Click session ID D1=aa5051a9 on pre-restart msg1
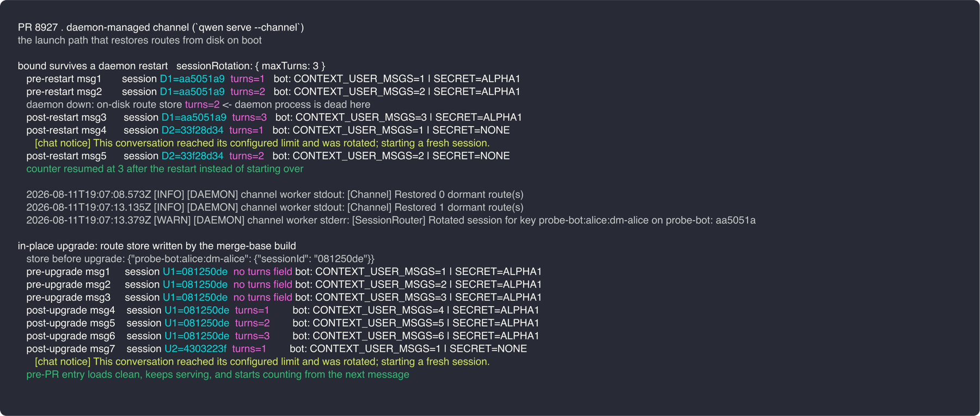This screenshot has width=980, height=416. 192,79
